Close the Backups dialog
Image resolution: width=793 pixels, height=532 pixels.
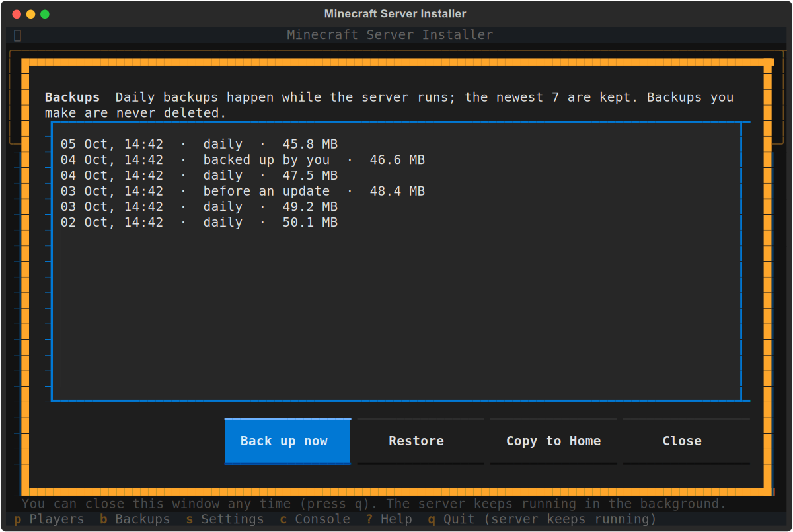pyautogui.click(x=686, y=441)
